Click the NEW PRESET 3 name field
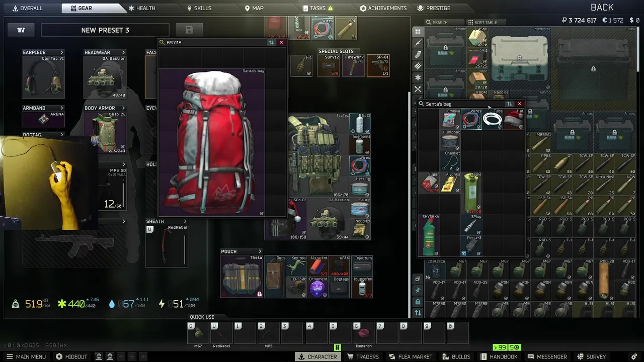Screen dimensions: 644x362 click(x=105, y=30)
